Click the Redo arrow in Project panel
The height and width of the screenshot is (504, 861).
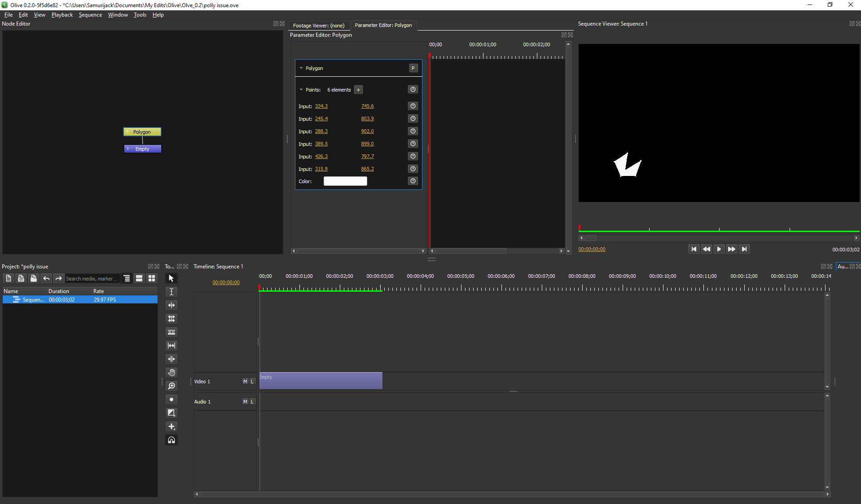[x=59, y=278]
